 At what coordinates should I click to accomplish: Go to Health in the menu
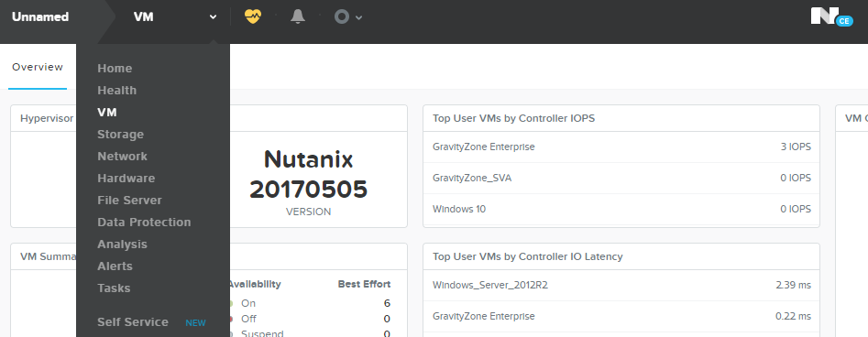116,90
